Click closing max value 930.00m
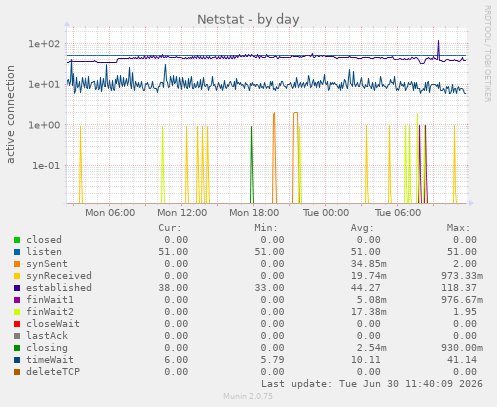The width and height of the screenshot is (497, 407). click(462, 348)
